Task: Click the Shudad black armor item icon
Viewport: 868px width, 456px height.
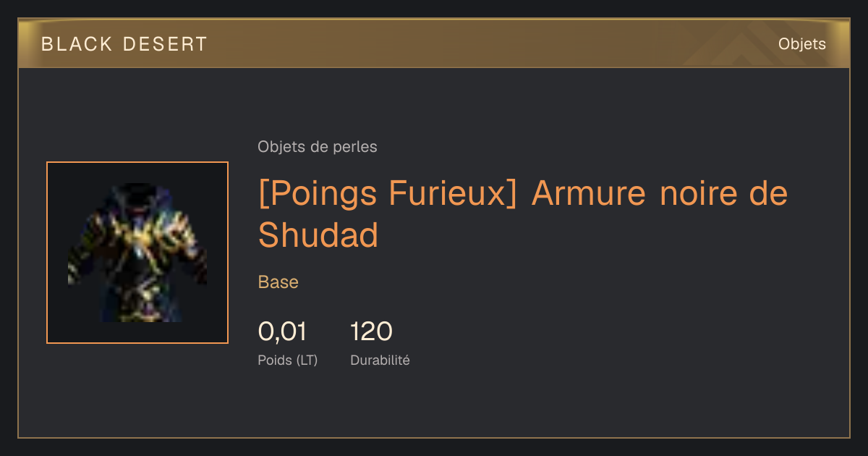Action: [x=137, y=253]
